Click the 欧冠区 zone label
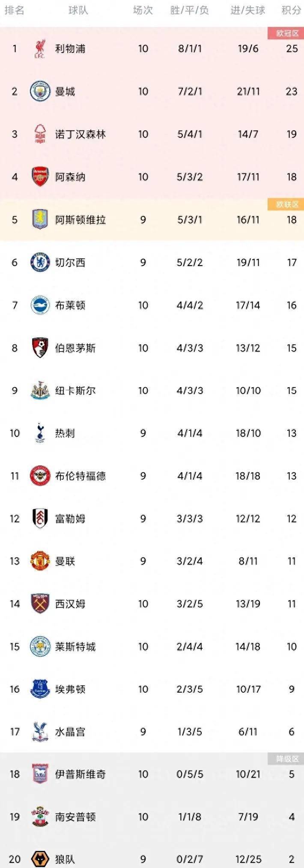 (x=287, y=33)
